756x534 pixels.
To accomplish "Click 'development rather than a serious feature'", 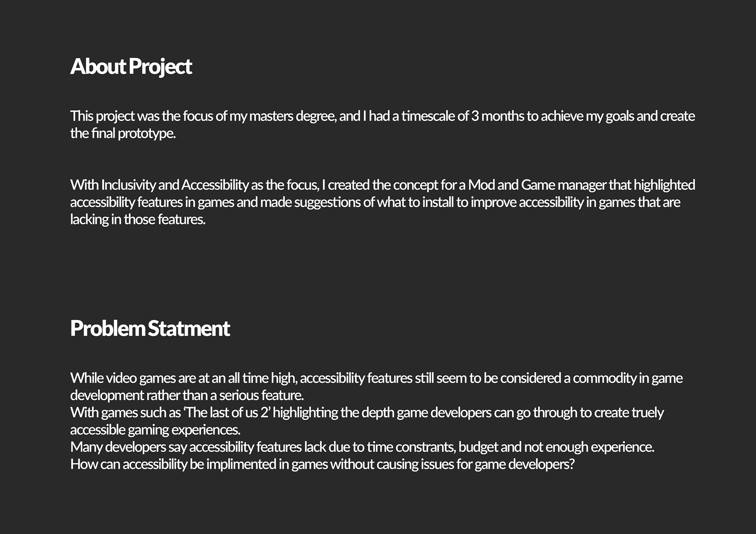I will pos(187,395).
